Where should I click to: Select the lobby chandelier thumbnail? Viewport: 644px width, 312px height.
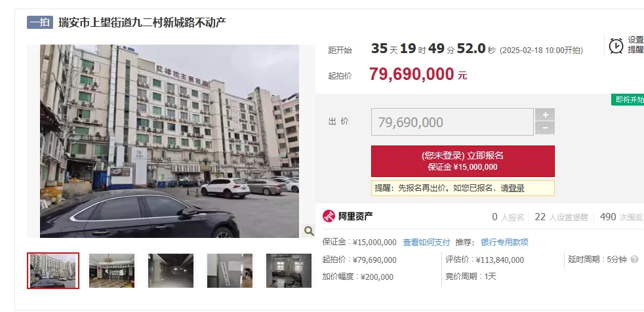(111, 271)
